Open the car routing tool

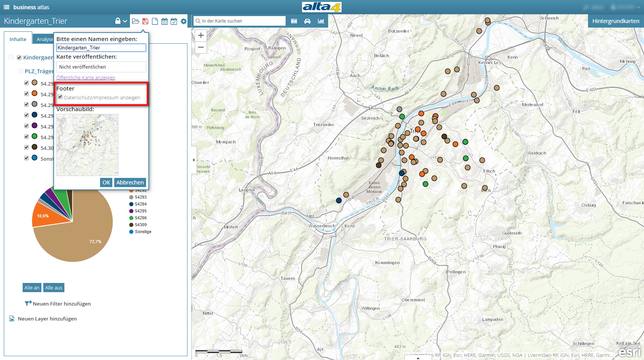tap(307, 21)
